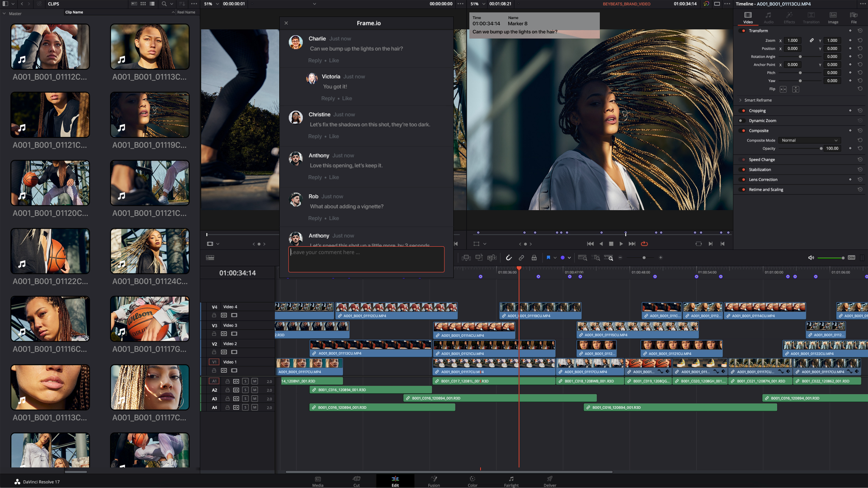The height and width of the screenshot is (488, 868).
Task: Click the loop playback icon
Action: click(x=644, y=244)
